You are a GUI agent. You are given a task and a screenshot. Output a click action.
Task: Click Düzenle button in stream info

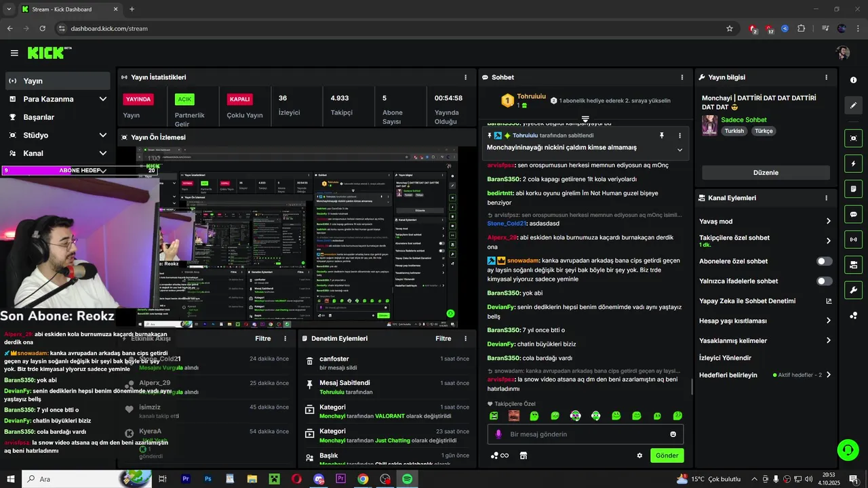pyautogui.click(x=766, y=173)
